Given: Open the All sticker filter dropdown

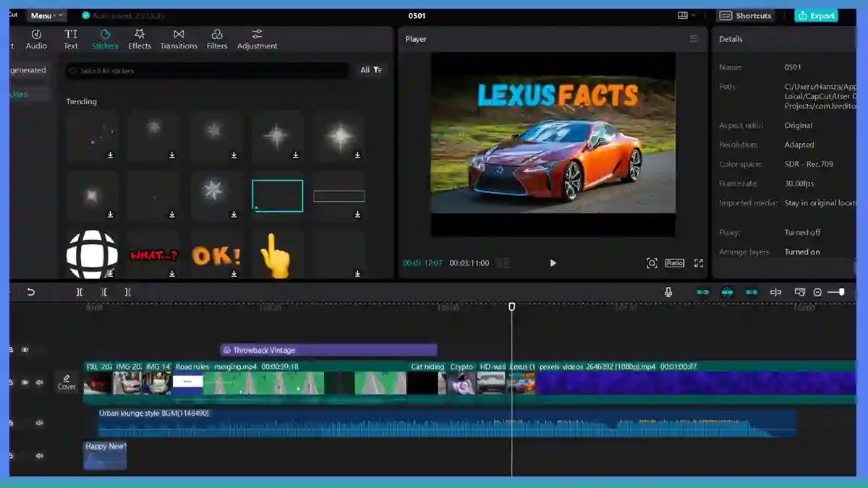Looking at the screenshot, I should [x=371, y=70].
